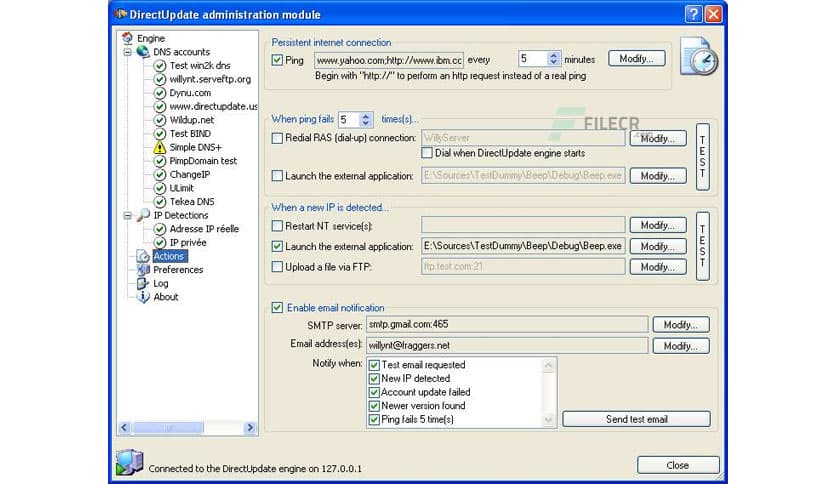Viewport: 836px width, 484px height.
Task: Click green check icon beside Dynu.com
Action: tap(159, 93)
